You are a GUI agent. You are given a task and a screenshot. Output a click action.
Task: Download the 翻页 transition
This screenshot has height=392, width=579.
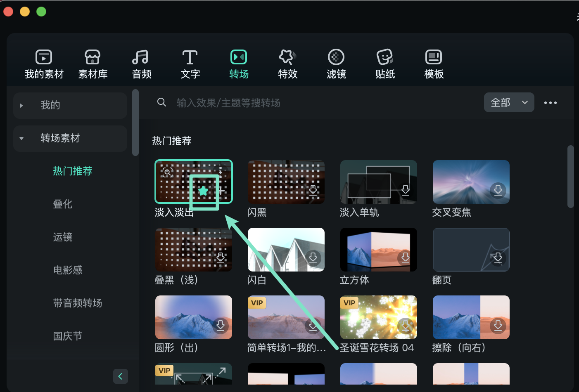[498, 258]
